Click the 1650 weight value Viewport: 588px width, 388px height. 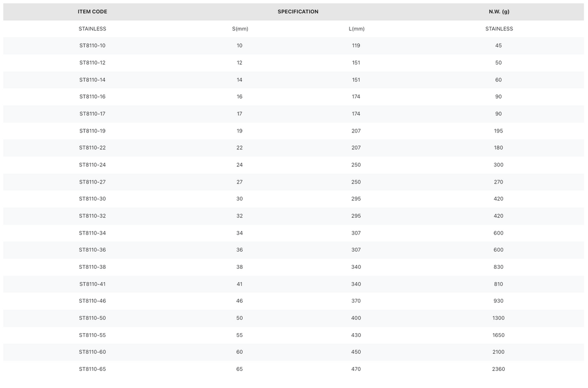[498, 335]
